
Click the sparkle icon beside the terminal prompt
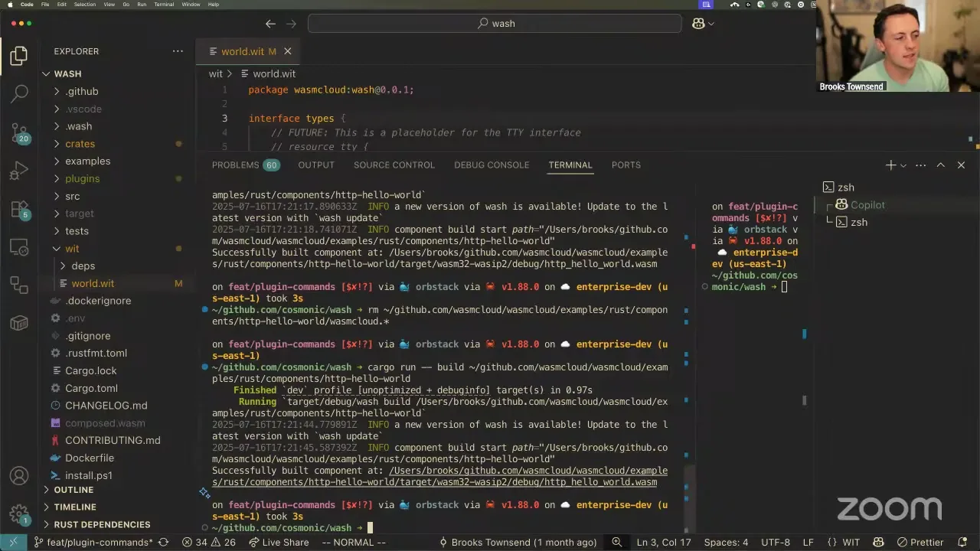(204, 493)
